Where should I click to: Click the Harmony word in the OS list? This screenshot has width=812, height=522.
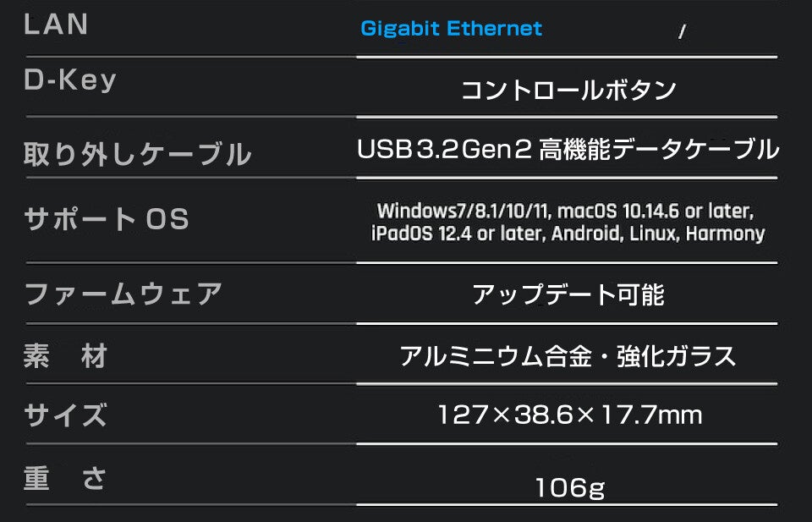725,234
